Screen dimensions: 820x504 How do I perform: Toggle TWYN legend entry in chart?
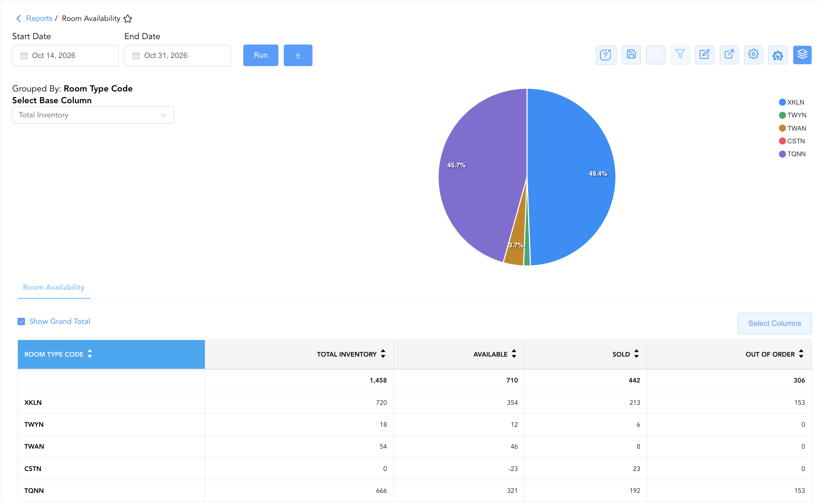(x=793, y=115)
